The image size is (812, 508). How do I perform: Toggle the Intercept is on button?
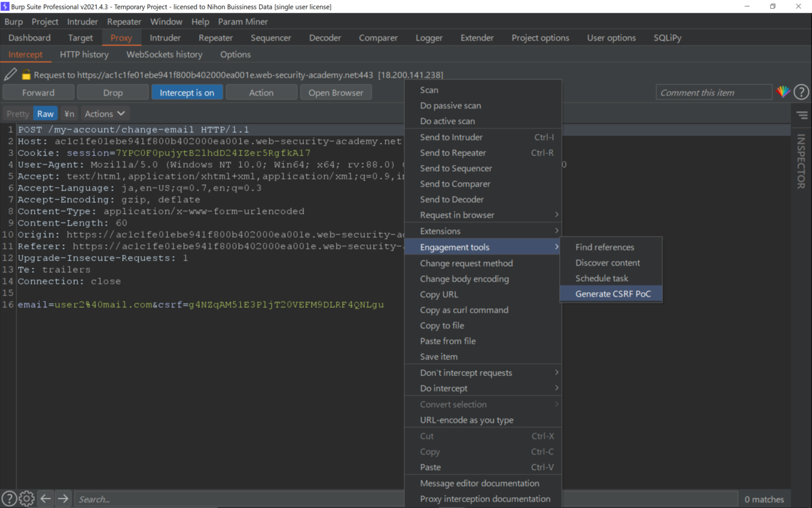tap(187, 92)
